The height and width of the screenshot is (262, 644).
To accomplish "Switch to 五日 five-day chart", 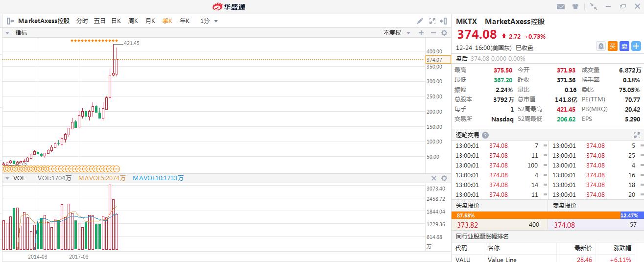I will [x=99, y=21].
